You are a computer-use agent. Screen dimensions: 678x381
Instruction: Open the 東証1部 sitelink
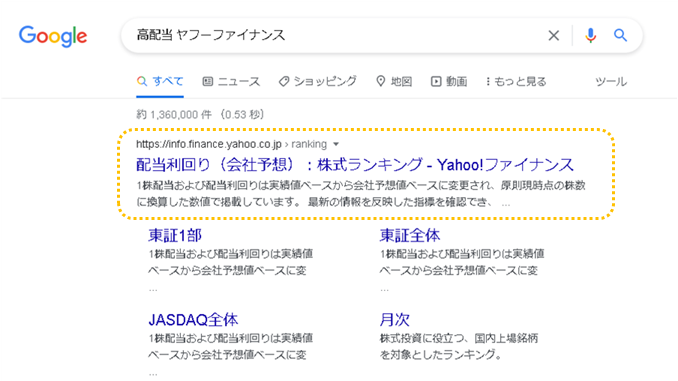click(x=175, y=235)
